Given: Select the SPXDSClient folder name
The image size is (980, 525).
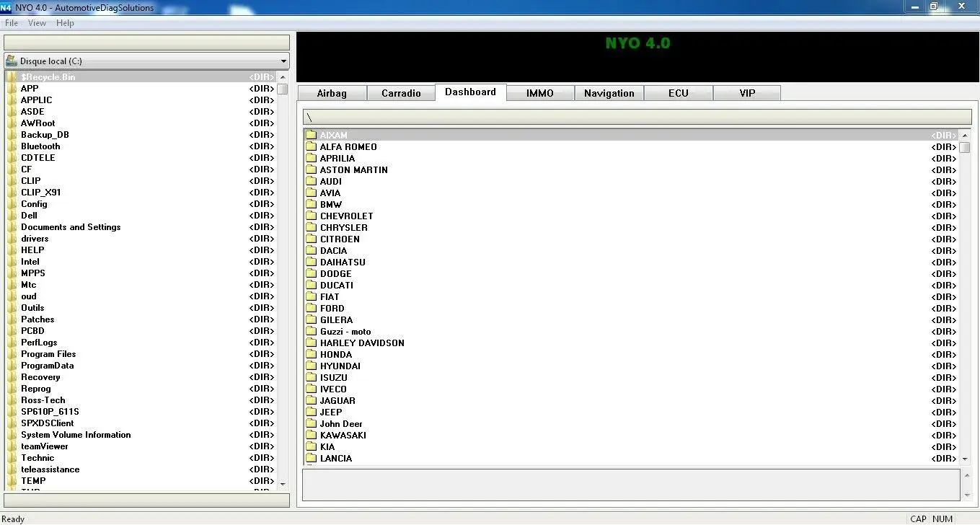Looking at the screenshot, I should pos(47,423).
